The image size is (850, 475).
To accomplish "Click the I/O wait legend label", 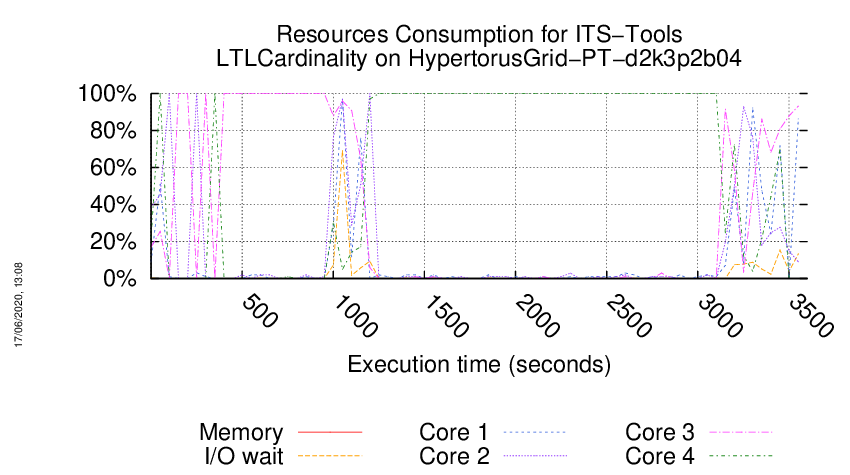I will click(244, 456).
